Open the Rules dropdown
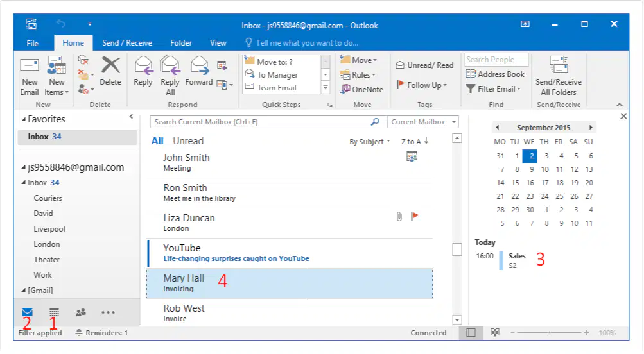This screenshot has height=354, width=644. tap(358, 74)
